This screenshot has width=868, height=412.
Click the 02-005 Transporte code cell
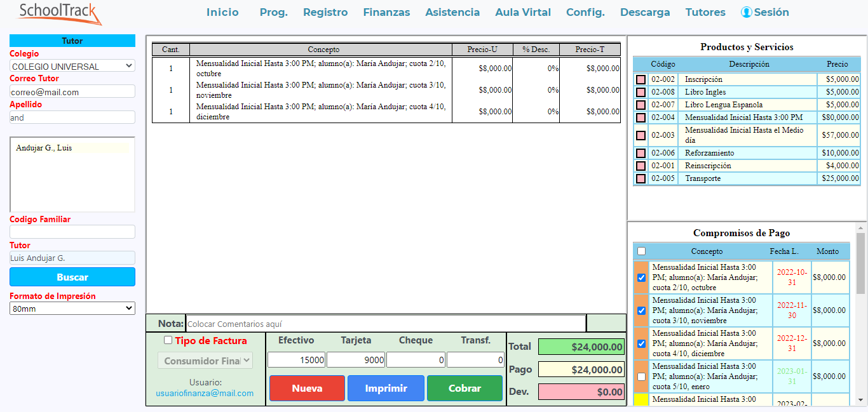point(663,178)
